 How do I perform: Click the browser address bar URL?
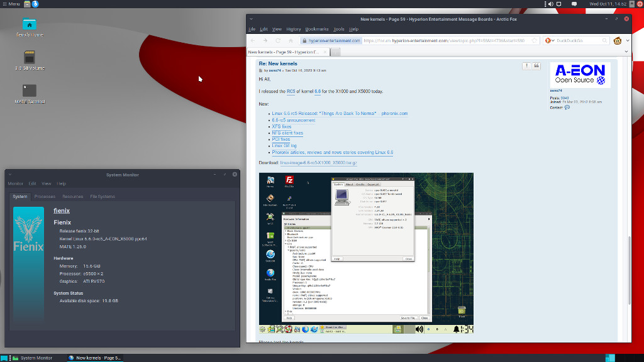(444, 41)
